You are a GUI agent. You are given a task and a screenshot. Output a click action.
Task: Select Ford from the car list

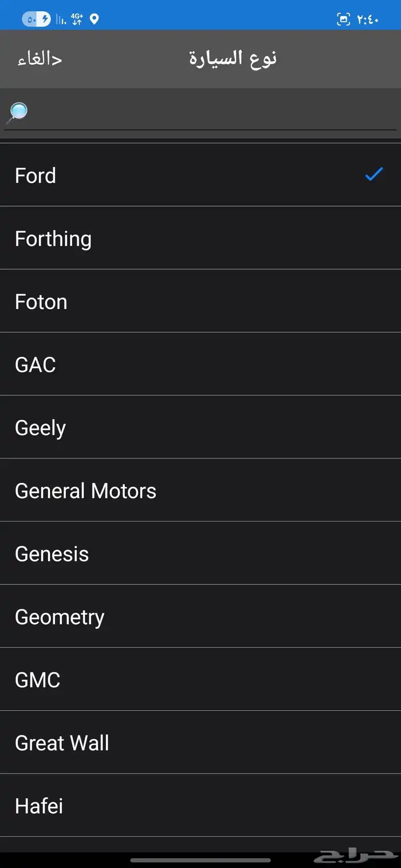(x=200, y=175)
